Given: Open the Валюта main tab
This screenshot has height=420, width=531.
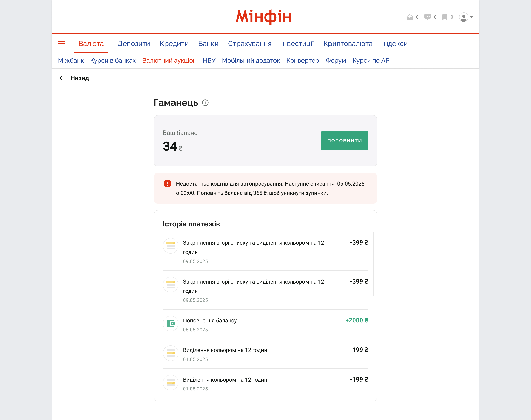Looking at the screenshot, I should tap(91, 44).
